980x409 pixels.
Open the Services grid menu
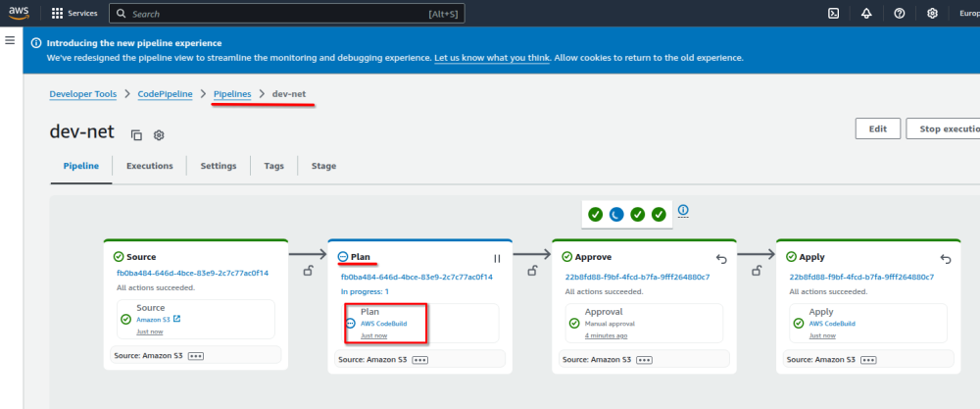[x=74, y=13]
